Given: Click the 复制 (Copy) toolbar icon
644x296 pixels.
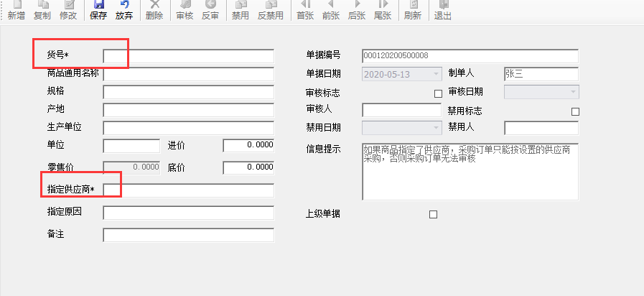Looking at the screenshot, I should 42,10.
